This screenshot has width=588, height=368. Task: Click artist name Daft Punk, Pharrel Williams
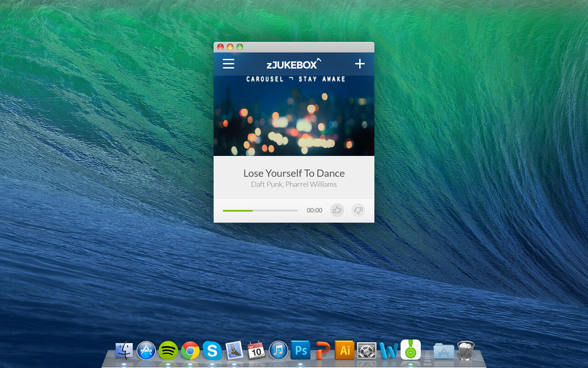coord(294,184)
